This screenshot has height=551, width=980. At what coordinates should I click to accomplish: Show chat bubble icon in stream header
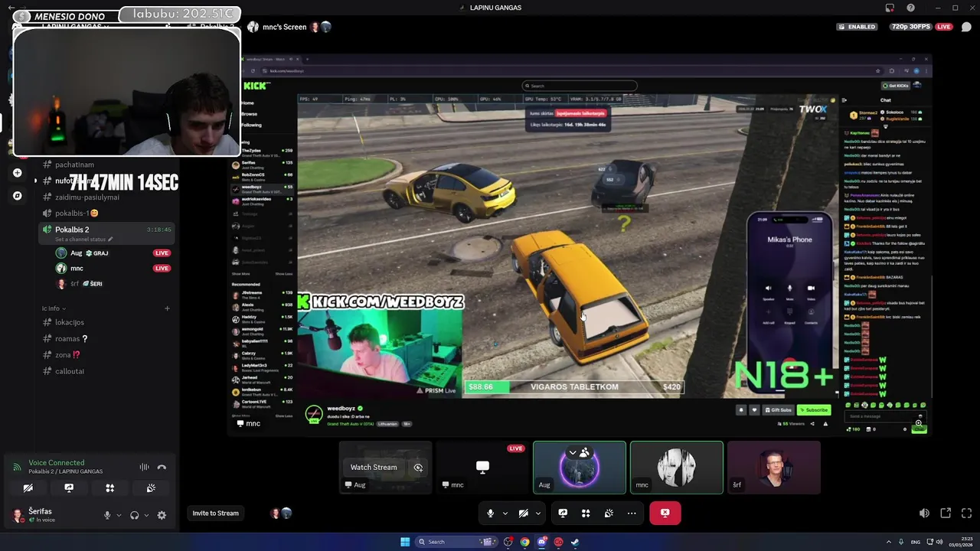coord(966,27)
